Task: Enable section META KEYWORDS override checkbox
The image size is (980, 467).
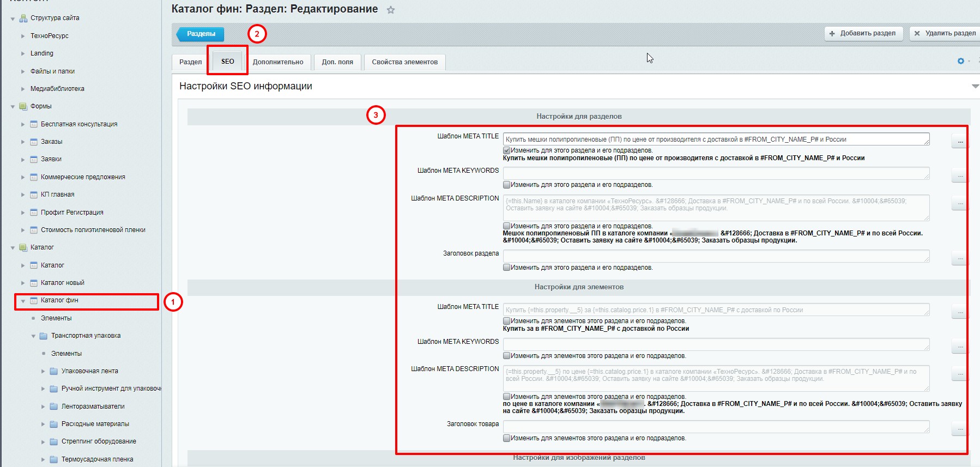Action: tap(506, 185)
